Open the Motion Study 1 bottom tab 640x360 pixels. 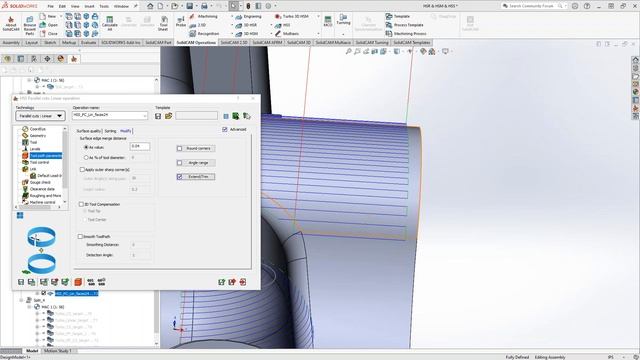[58, 351]
